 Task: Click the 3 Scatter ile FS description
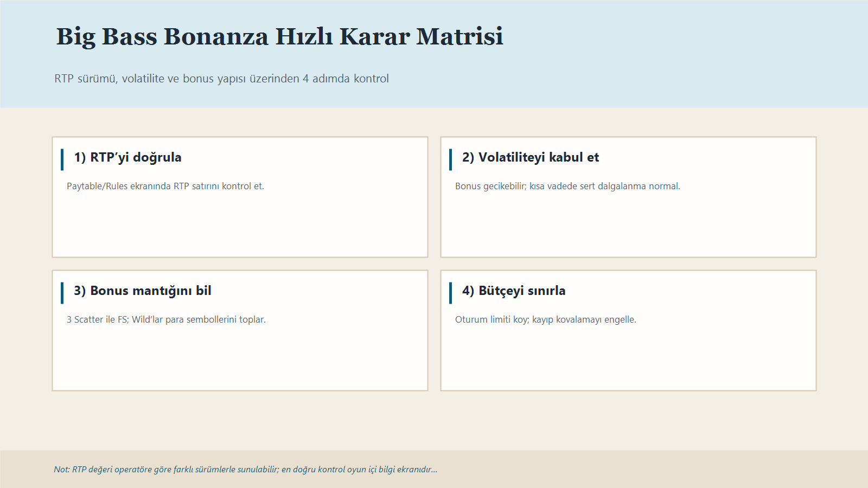pyautogui.click(x=166, y=319)
